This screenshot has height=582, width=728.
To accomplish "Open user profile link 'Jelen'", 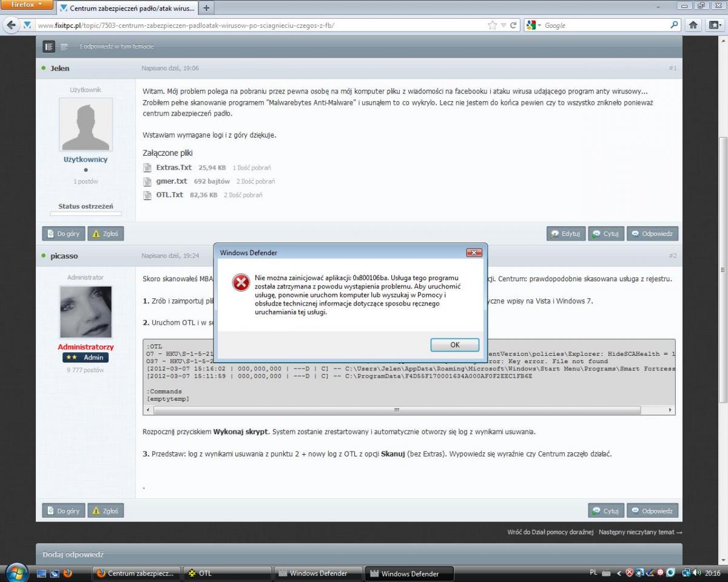I will [x=59, y=69].
